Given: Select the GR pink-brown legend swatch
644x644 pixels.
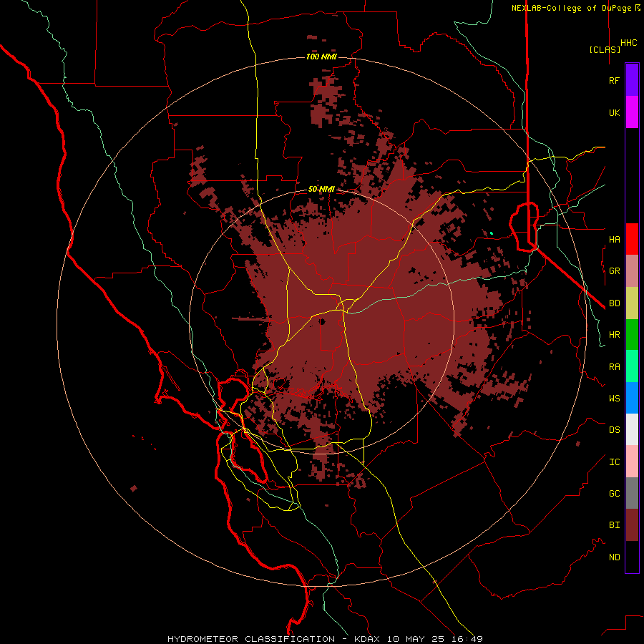Looking at the screenshot, I should pyautogui.click(x=632, y=271).
